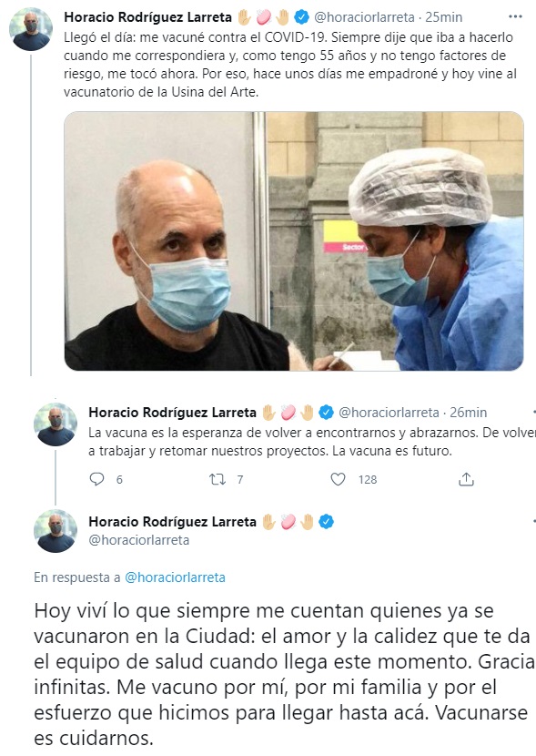Screen dimensions: 536x756
Task: Retweet the post with 7 retweets
Action: click(x=217, y=479)
